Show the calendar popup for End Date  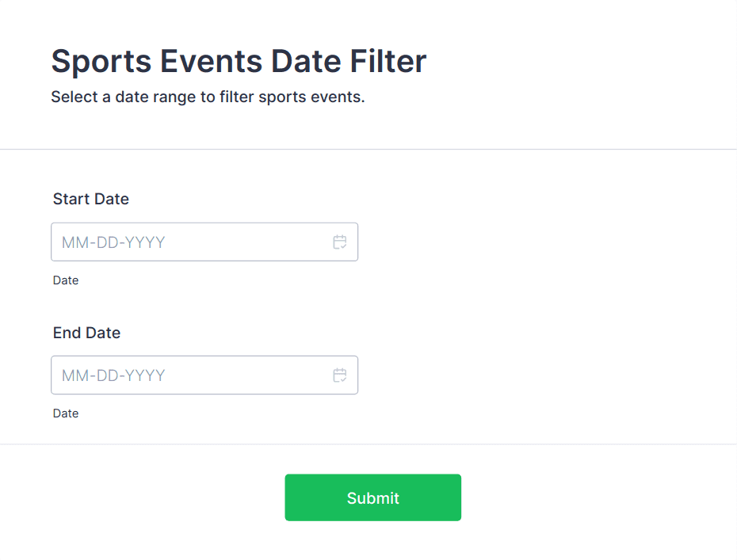tap(340, 375)
